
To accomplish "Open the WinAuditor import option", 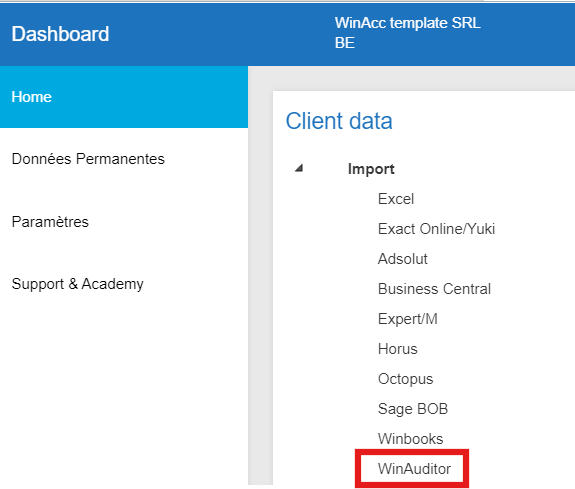I will 414,469.
